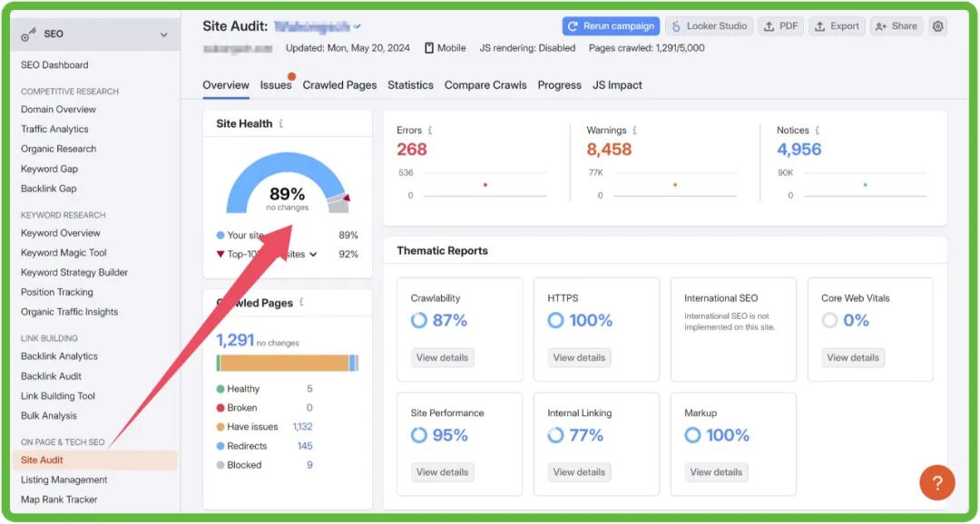Click the crawled pages status bar

point(287,363)
